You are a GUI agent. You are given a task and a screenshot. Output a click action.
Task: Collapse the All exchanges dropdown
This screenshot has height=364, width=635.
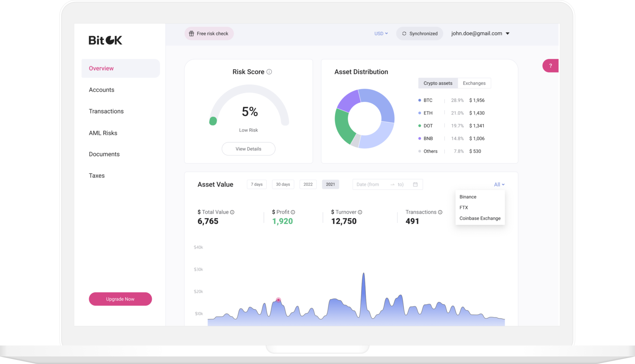pyautogui.click(x=499, y=184)
